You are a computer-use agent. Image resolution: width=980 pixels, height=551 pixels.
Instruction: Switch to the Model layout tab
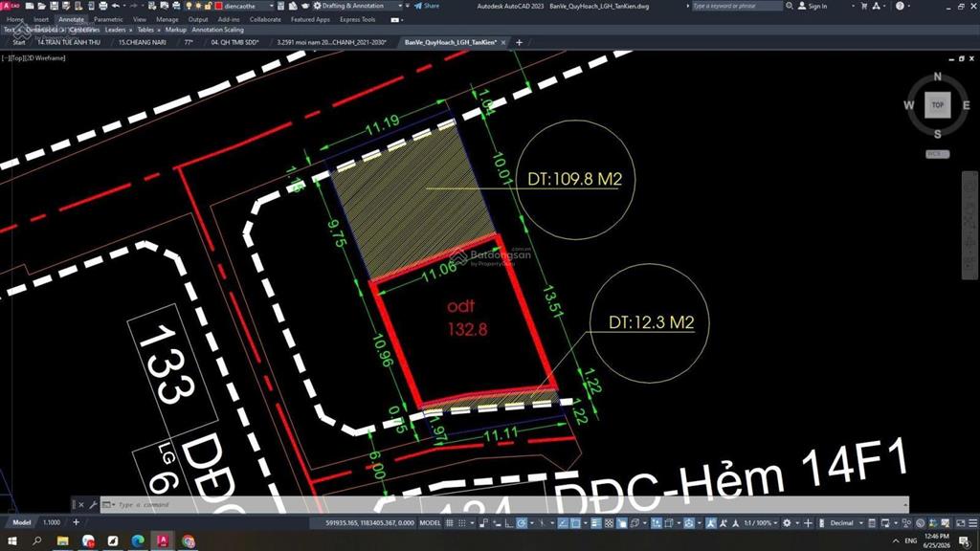(22, 523)
